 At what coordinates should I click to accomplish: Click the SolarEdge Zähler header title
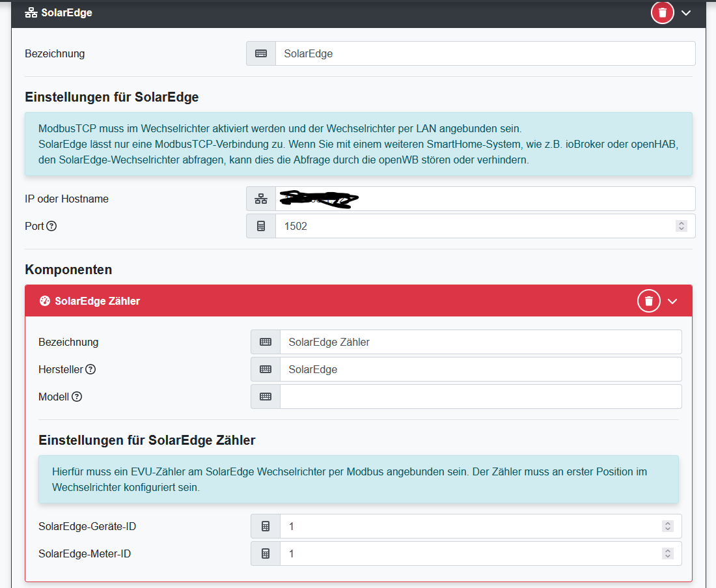point(97,301)
